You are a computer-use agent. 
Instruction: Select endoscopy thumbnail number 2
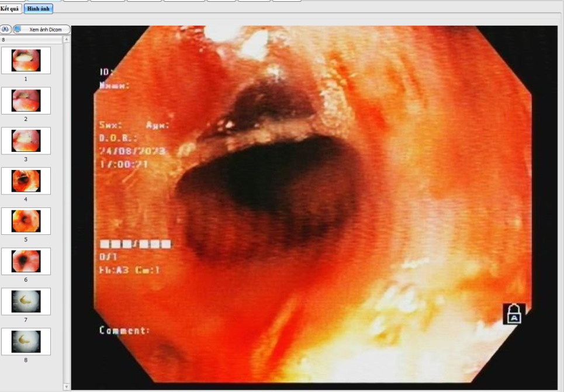click(x=26, y=100)
